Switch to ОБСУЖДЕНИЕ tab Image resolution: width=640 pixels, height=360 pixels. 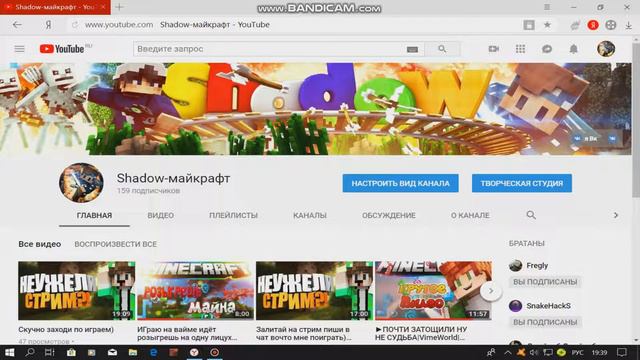(389, 216)
